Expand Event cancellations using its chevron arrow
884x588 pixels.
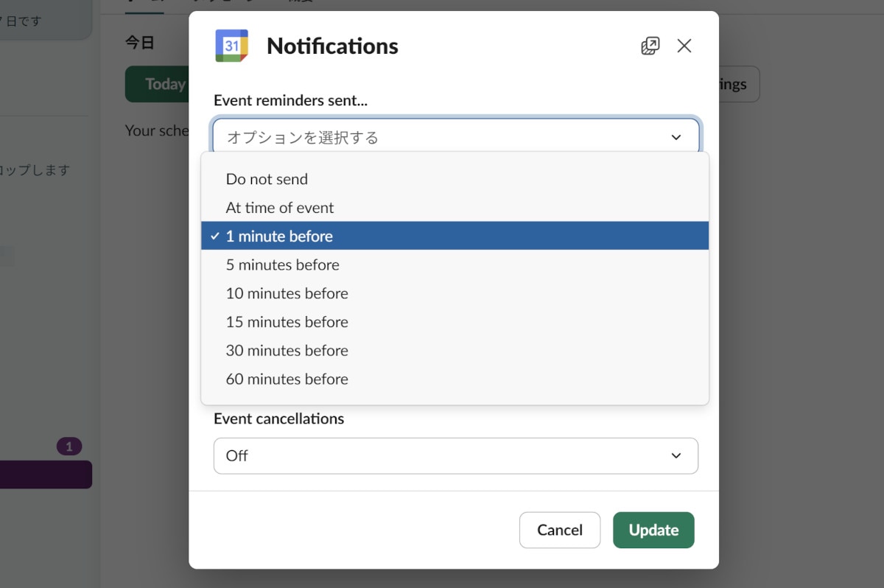coord(676,456)
